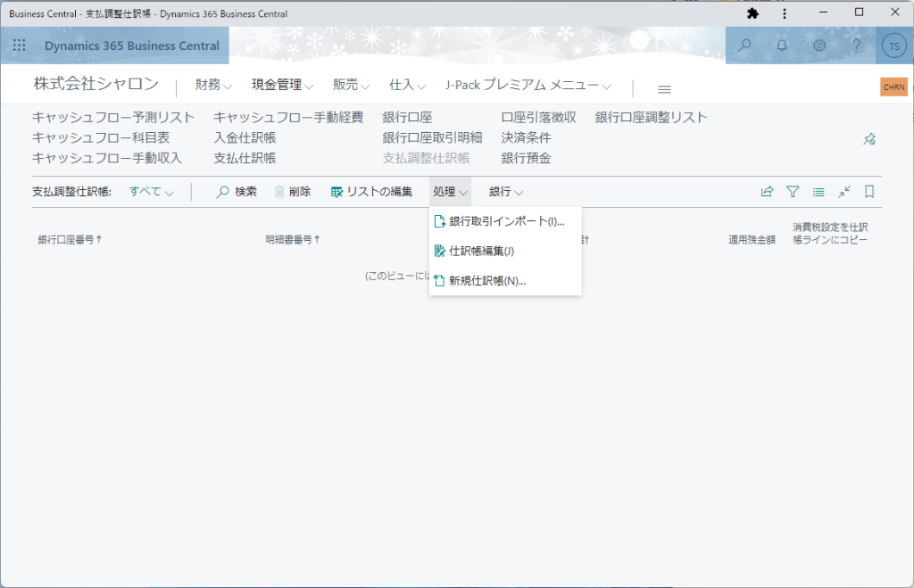Open 入金仕訳帳 link
914x588 pixels.
point(245,137)
